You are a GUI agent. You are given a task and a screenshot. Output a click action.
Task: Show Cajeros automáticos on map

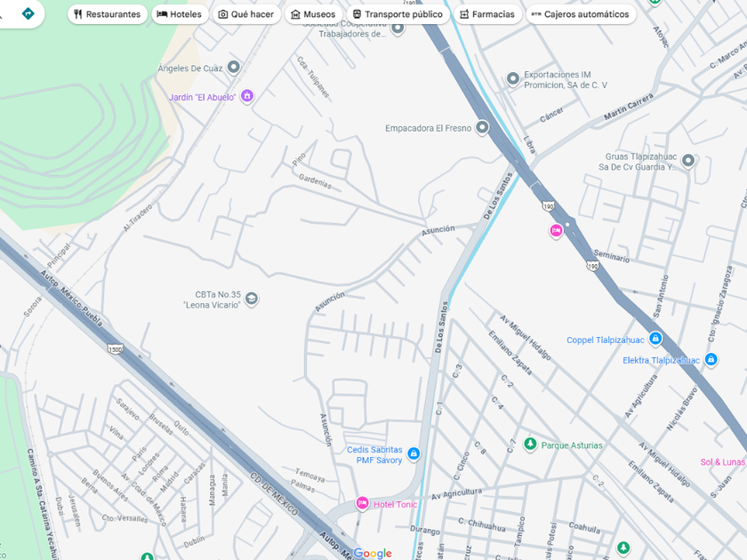(581, 14)
